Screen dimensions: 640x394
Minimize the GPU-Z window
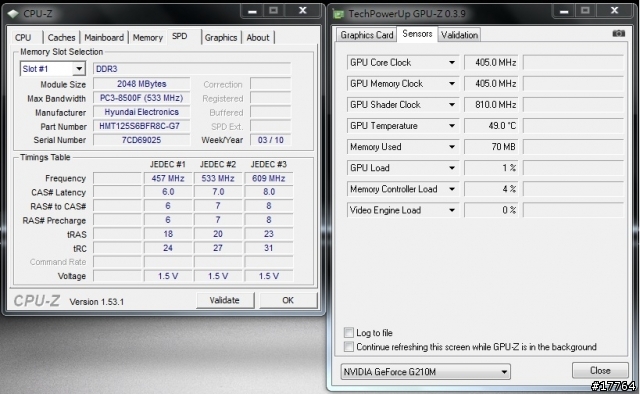(564, 11)
